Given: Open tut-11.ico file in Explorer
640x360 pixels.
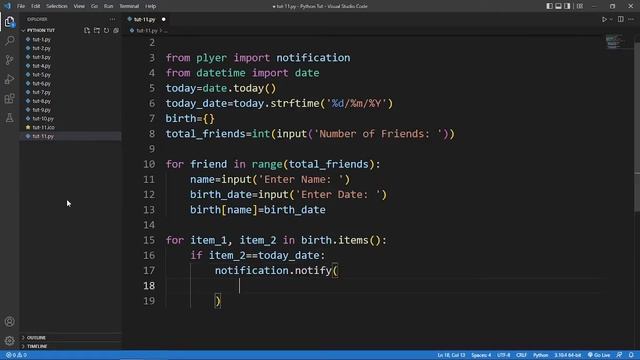Looking at the screenshot, I should pyautogui.click(x=43, y=127).
